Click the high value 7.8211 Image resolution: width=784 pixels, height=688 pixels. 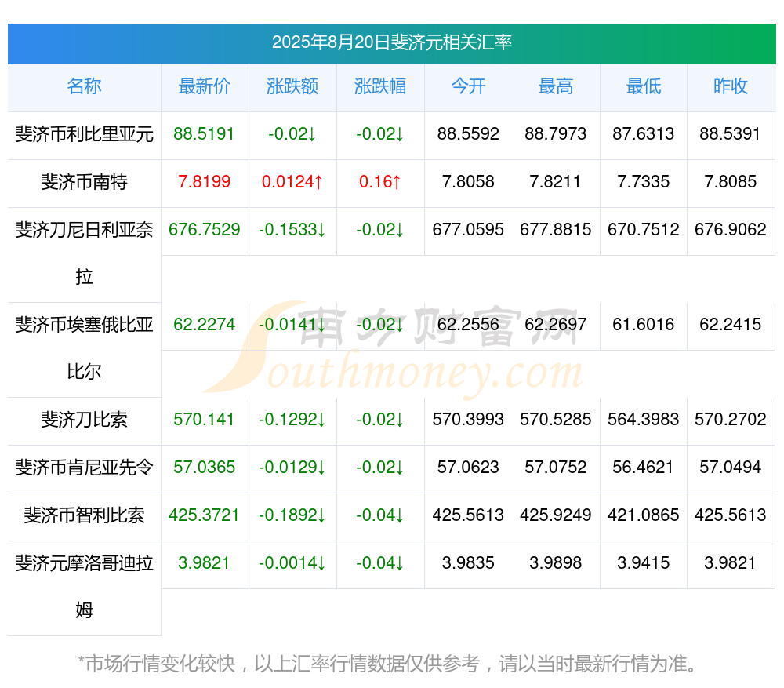556,181
